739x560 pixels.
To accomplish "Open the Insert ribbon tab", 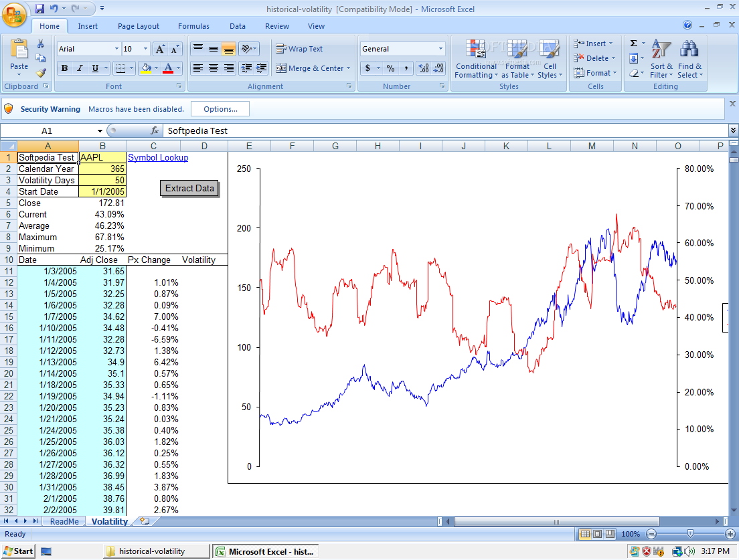I will (x=88, y=26).
